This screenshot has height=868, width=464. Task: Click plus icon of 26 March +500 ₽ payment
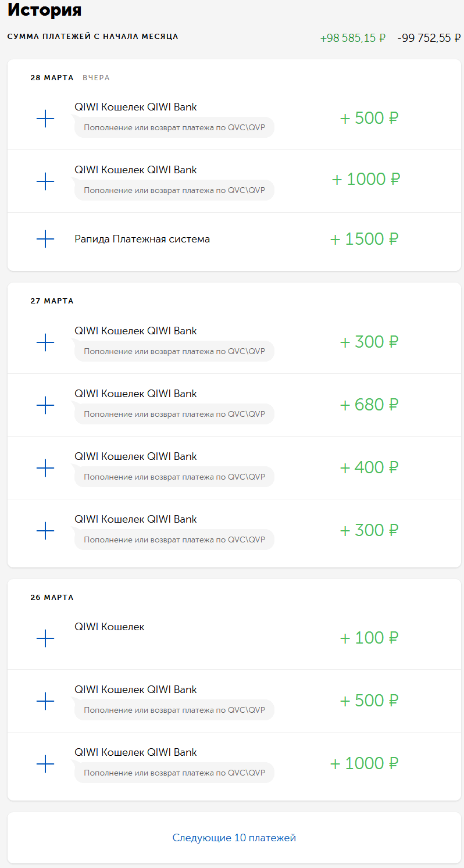[45, 701]
